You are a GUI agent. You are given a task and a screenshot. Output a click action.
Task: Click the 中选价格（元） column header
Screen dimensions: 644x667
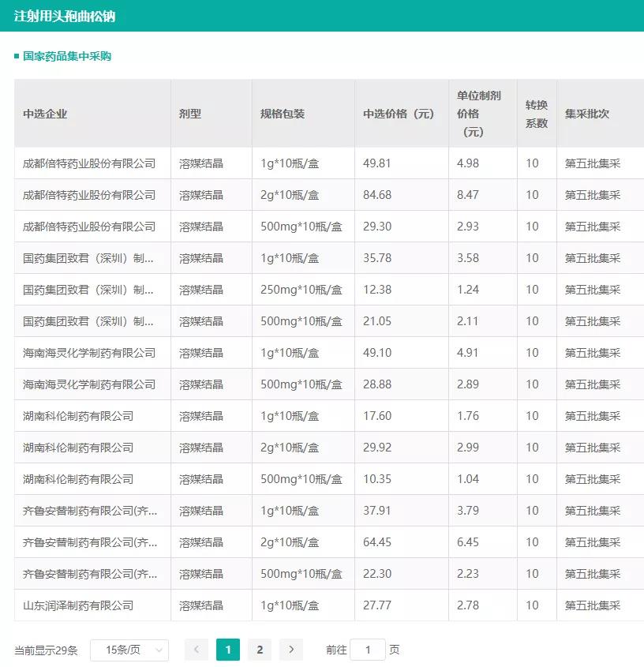click(x=399, y=114)
